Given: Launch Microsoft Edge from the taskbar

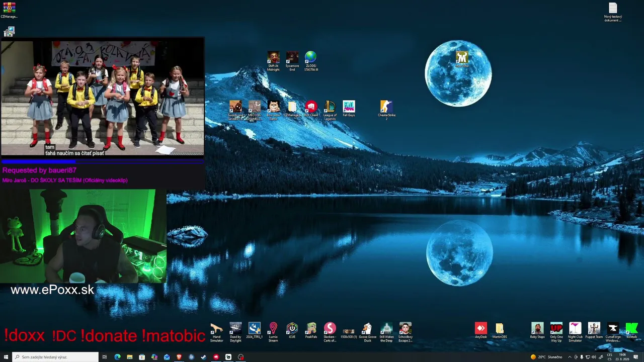Looking at the screenshot, I should point(117,357).
